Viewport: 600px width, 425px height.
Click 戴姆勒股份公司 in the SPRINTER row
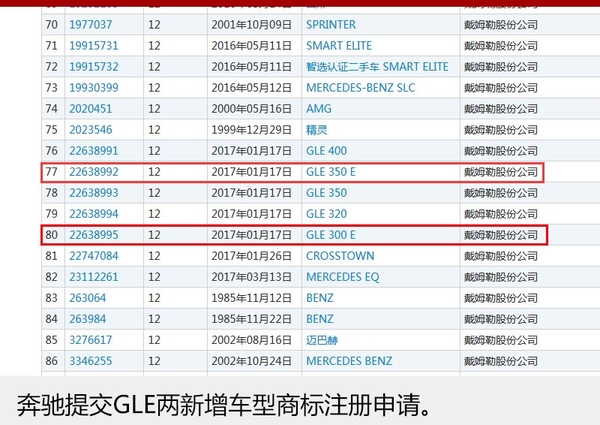(501, 25)
